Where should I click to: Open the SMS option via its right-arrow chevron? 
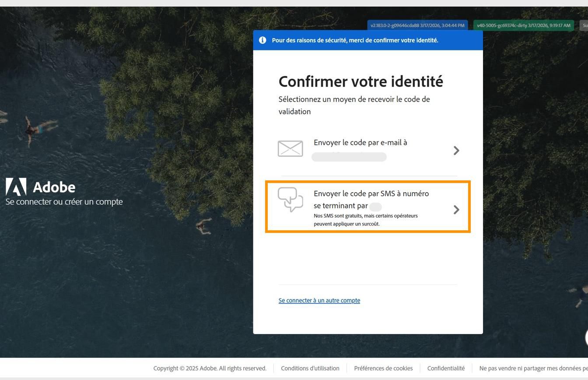point(456,209)
